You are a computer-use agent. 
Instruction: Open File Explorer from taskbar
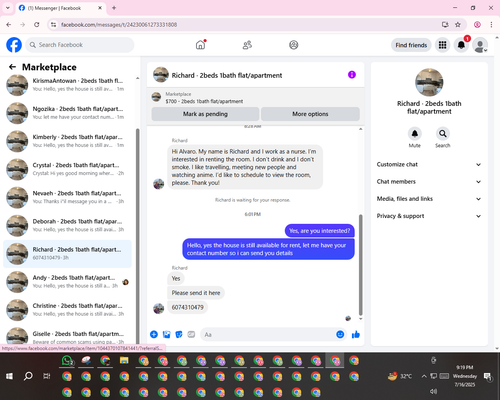click(124, 360)
